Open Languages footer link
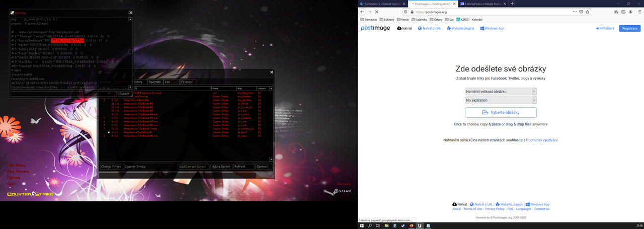 [524, 209]
